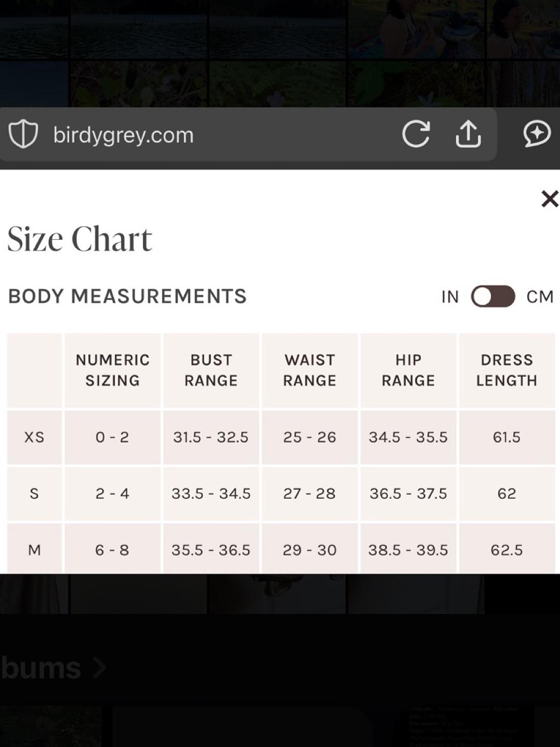The width and height of the screenshot is (560, 747).
Task: Expand the albums chevron arrow
Action: coord(99,668)
